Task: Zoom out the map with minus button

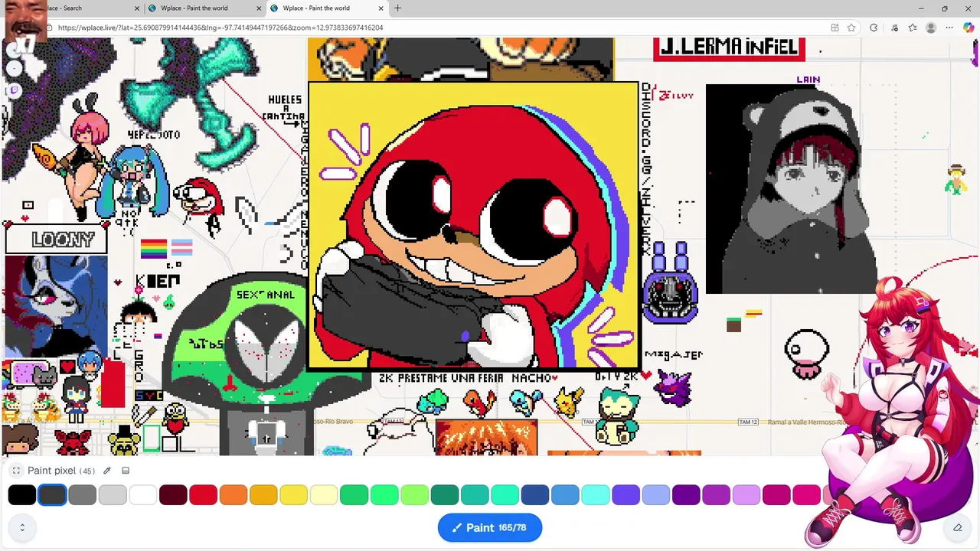Action: click(x=14, y=69)
